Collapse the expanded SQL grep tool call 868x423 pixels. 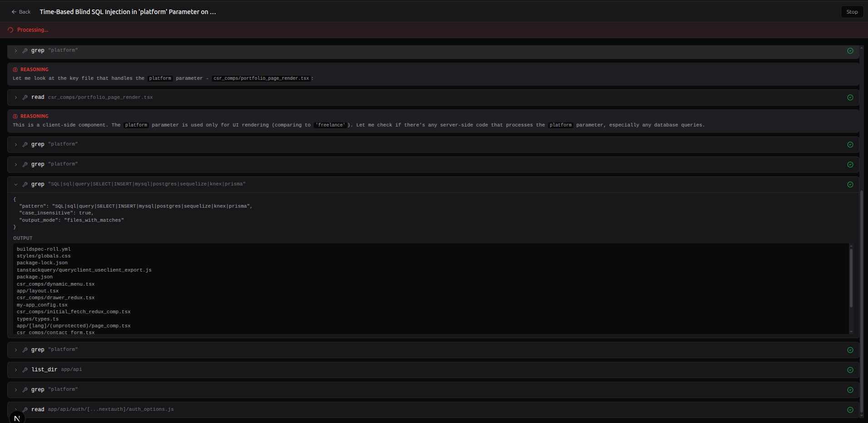click(x=16, y=184)
